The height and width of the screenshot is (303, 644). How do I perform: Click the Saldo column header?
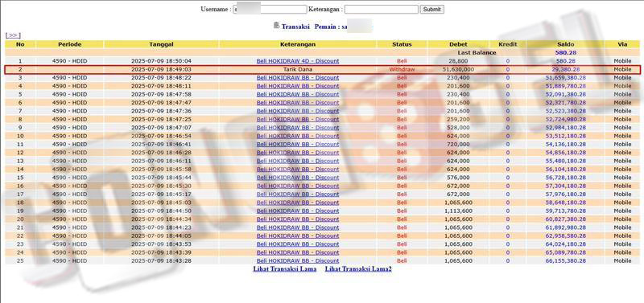(566, 44)
